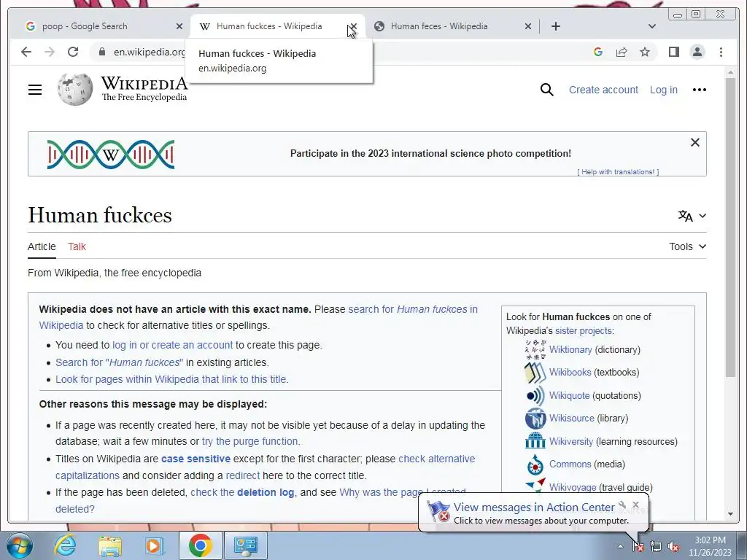Open the tab search chevron

pos(652,26)
